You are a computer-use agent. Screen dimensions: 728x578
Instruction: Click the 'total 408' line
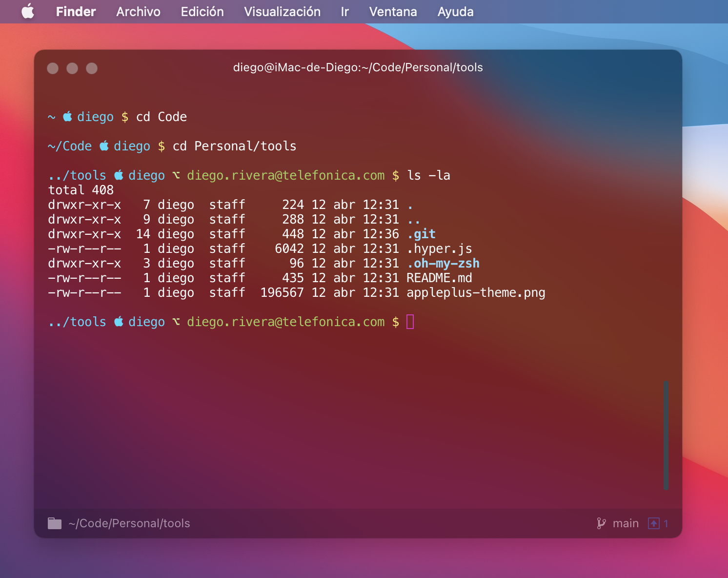point(81,190)
